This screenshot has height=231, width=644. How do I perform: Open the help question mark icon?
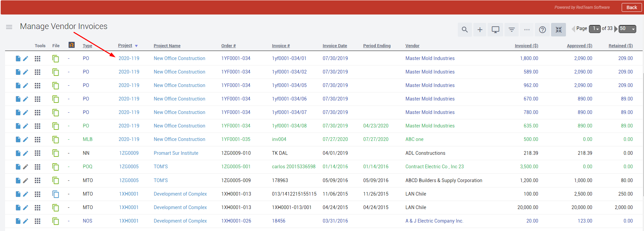click(x=542, y=30)
